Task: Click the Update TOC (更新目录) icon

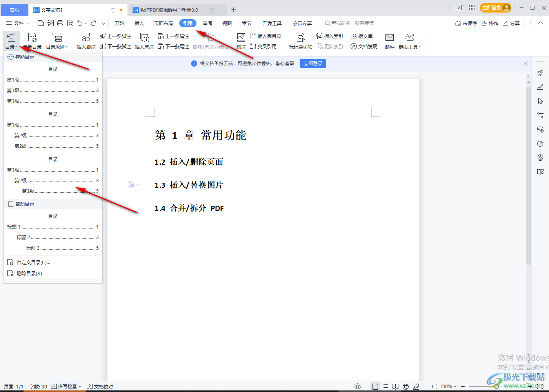Action: 32,38
